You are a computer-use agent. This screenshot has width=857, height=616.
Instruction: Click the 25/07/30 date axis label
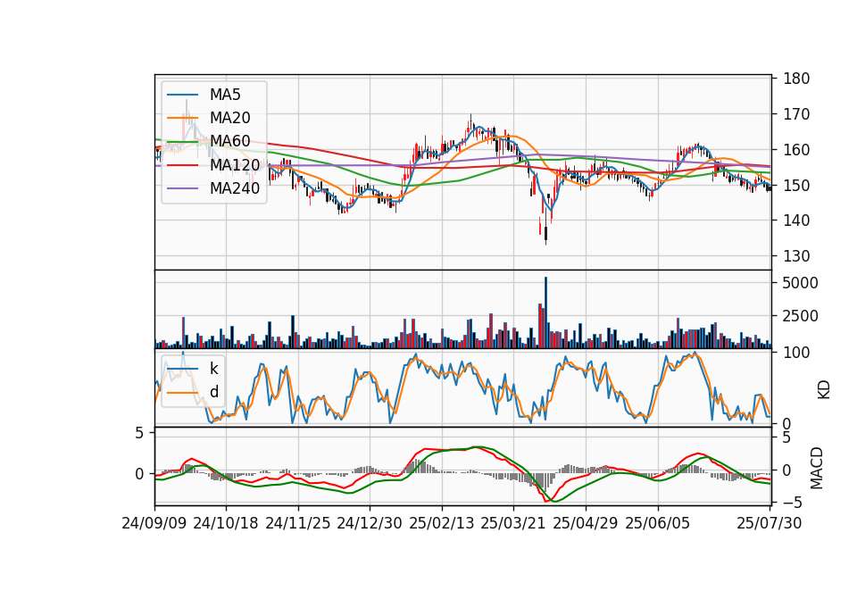coord(770,523)
